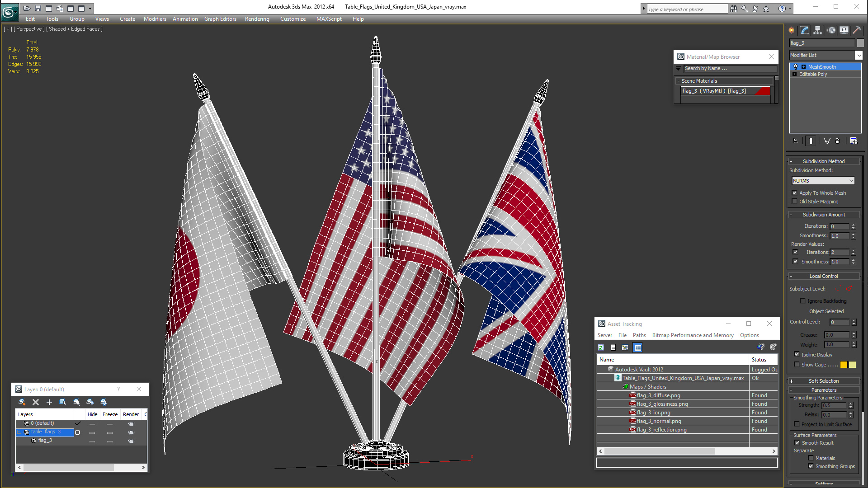Expand the Editable Poly sub-objects

(x=795, y=74)
